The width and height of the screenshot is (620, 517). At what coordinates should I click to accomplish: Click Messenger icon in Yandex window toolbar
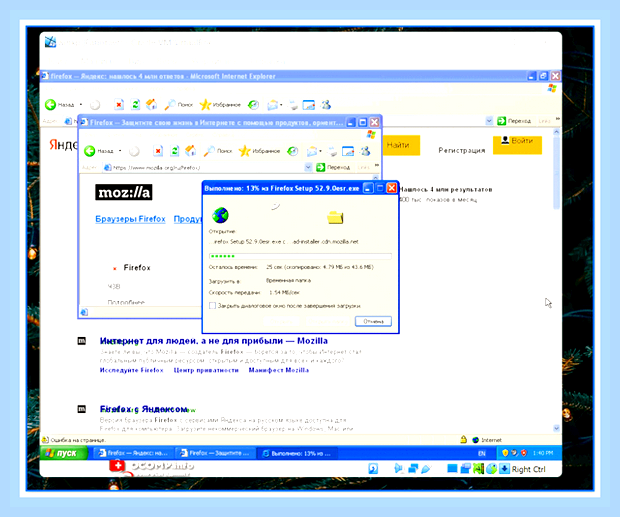pyautogui.click(x=326, y=105)
